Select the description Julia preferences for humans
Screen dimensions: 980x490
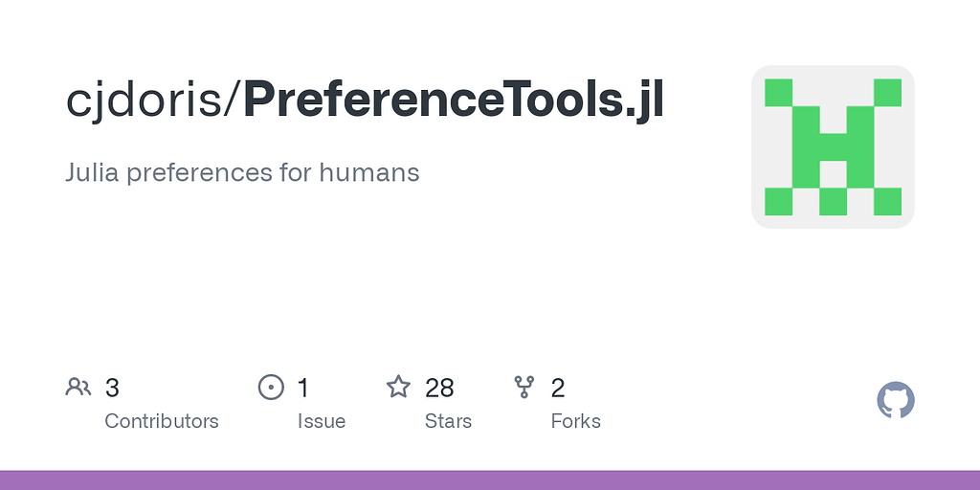tap(243, 173)
